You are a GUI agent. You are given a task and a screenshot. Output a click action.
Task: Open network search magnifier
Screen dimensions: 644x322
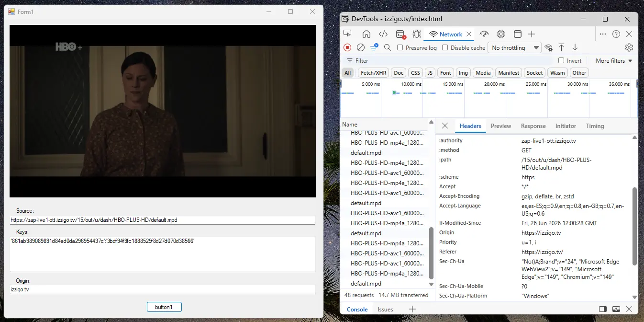388,47
